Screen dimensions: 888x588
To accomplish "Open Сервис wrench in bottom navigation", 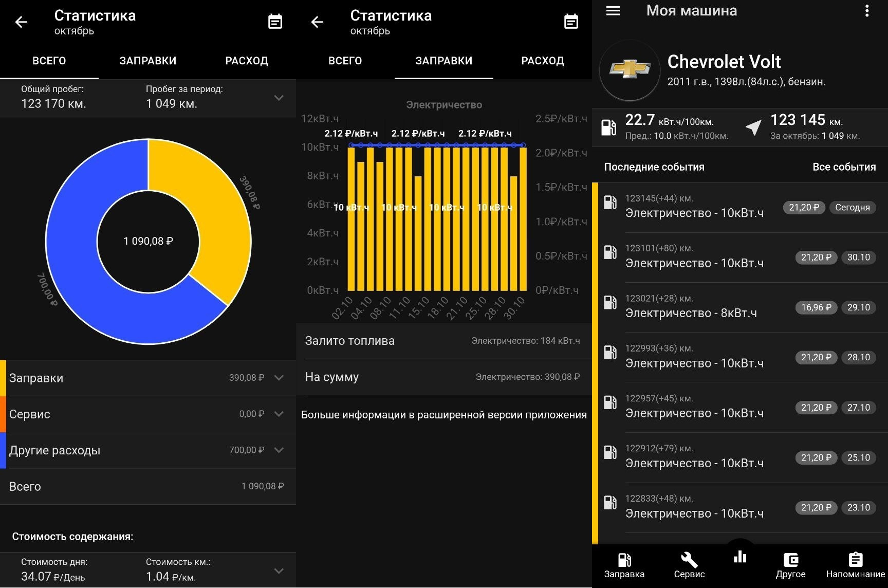I will pos(689,566).
